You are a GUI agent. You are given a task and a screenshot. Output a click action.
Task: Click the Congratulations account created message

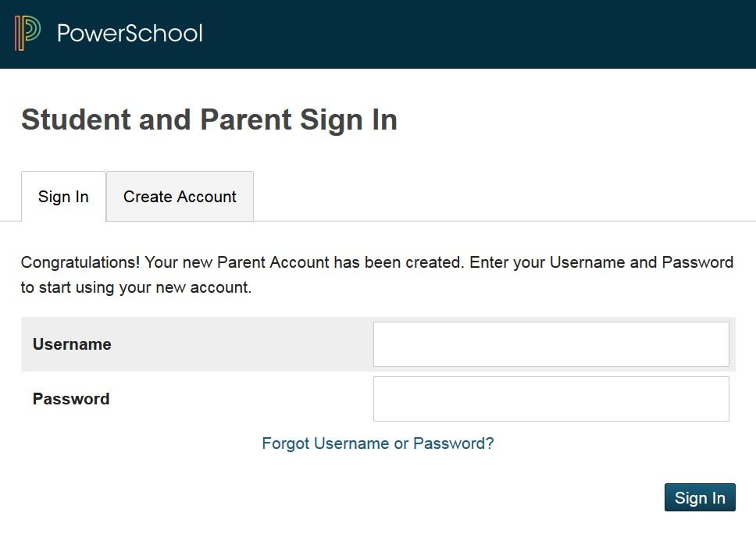[x=376, y=275]
